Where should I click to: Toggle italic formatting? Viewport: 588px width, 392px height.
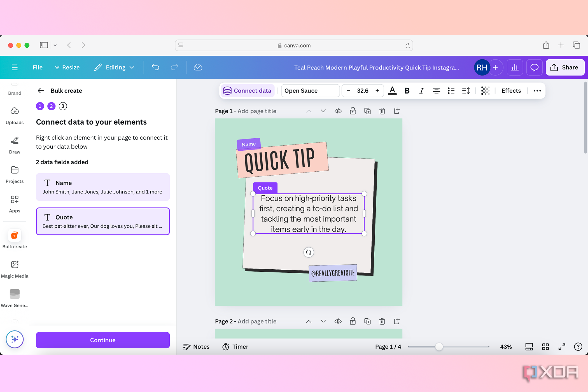point(421,91)
